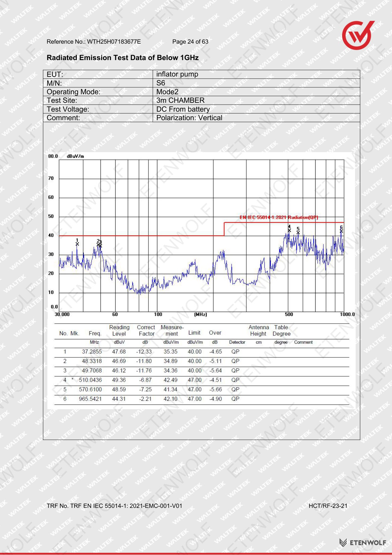Click the 'TRF No. TRF EN IEC 55014-1: 2021-EMC-001-V01' footer

(114, 506)
